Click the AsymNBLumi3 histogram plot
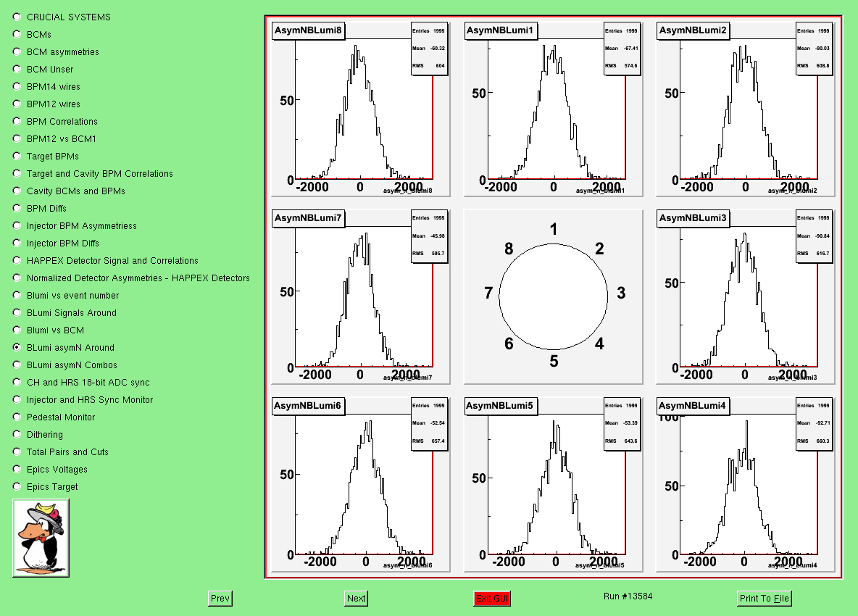 (745, 296)
